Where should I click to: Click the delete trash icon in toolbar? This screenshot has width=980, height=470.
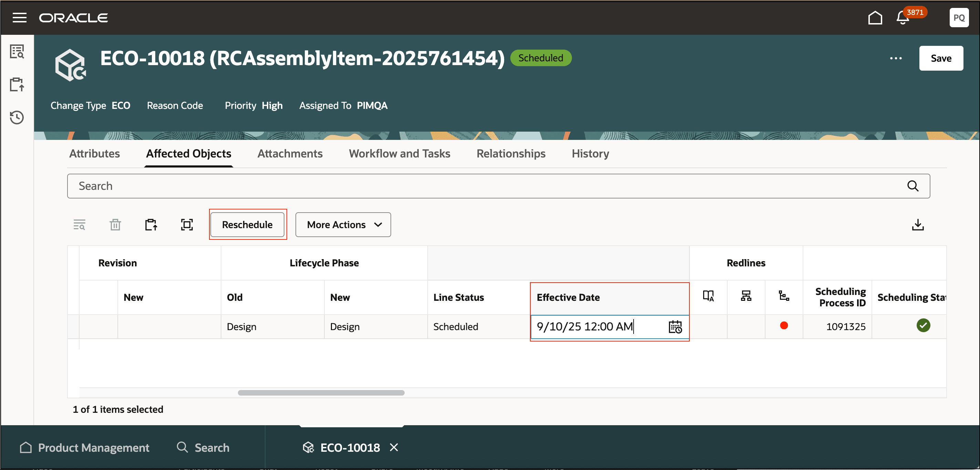[115, 225]
